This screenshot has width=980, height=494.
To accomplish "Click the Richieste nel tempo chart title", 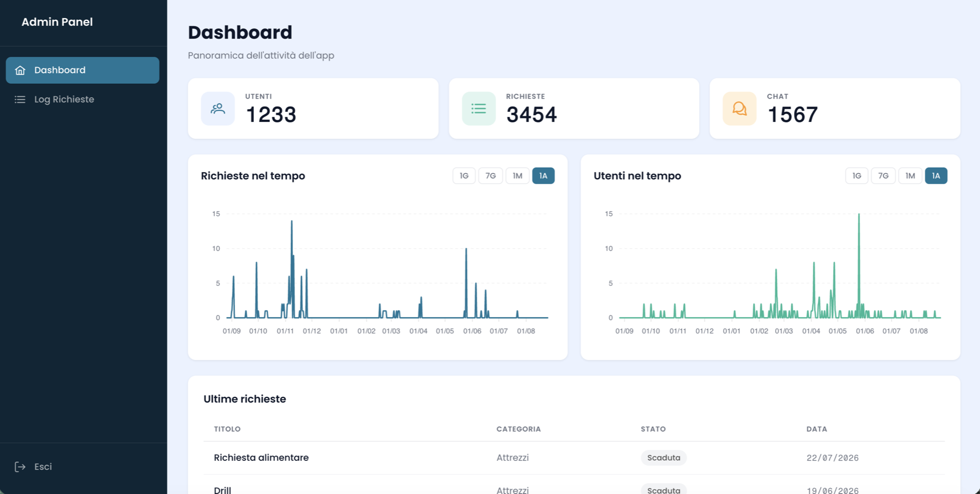I will click(253, 176).
